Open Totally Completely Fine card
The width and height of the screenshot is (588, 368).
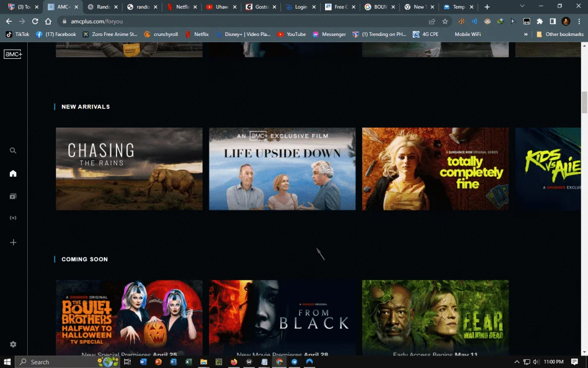[436, 168]
